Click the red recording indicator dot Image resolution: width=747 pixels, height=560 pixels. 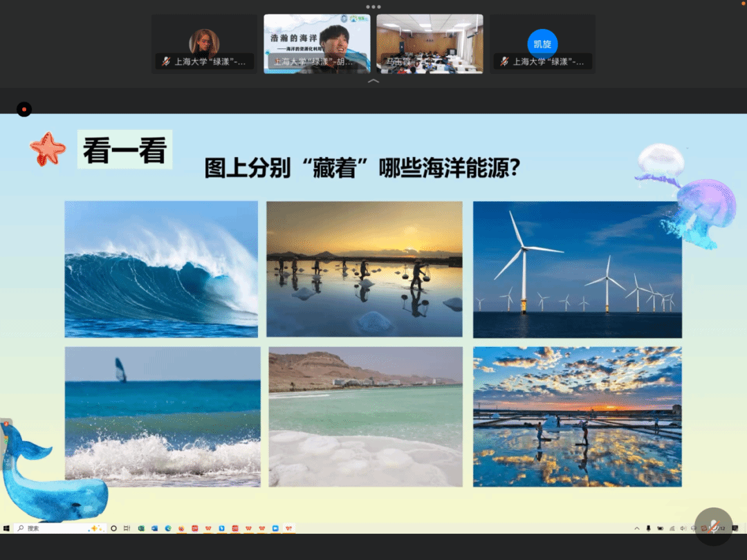(x=24, y=109)
